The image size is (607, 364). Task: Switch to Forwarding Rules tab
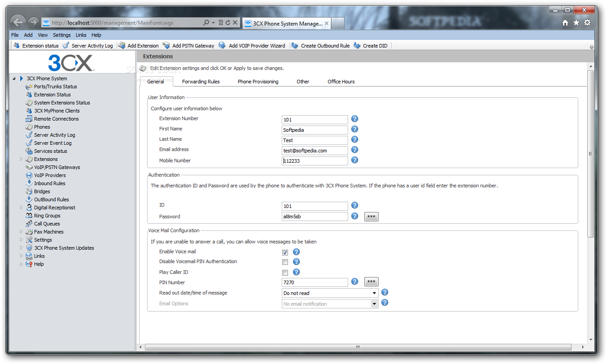click(x=201, y=82)
